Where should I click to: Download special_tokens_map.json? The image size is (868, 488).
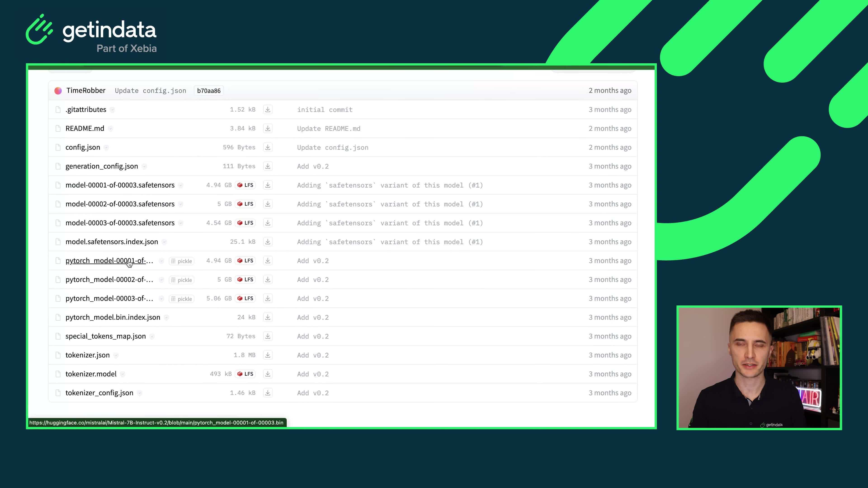click(x=268, y=336)
